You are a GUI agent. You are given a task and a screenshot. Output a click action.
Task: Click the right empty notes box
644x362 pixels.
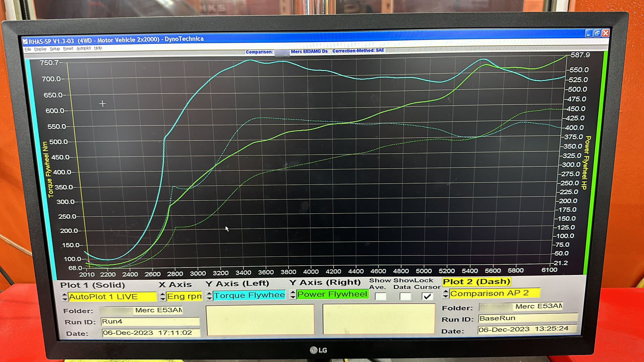click(x=379, y=318)
